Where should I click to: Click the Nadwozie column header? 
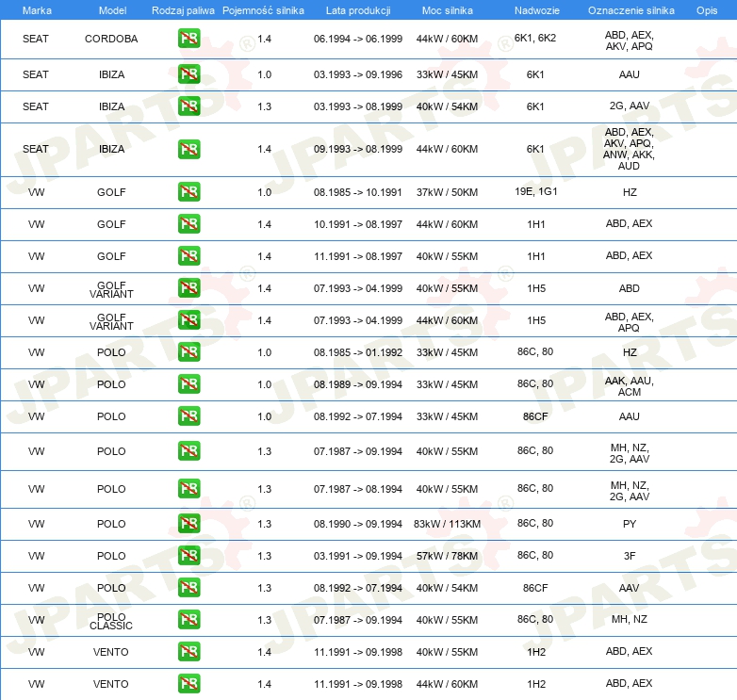[537, 10]
